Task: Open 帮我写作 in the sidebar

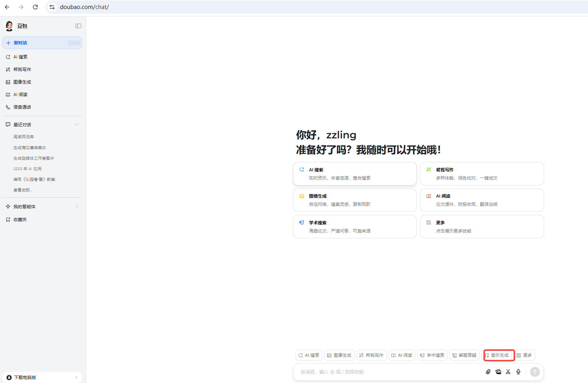Action: [x=42, y=69]
